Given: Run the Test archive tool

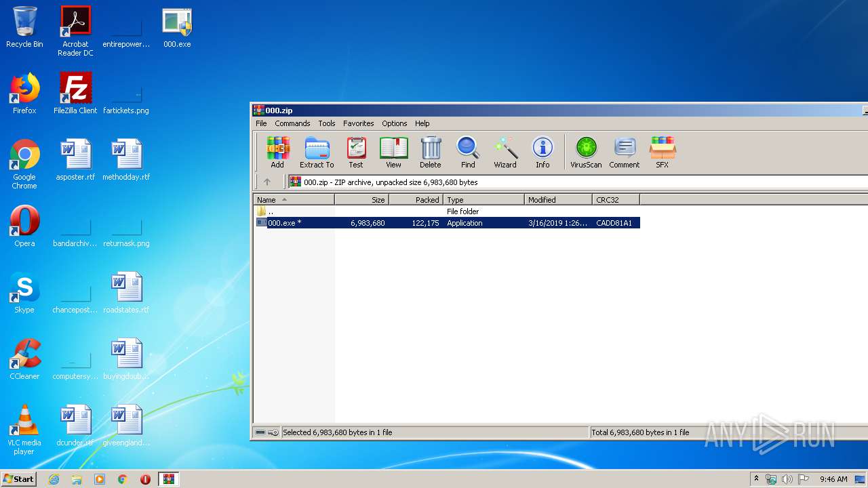Looking at the screenshot, I should click(x=356, y=152).
